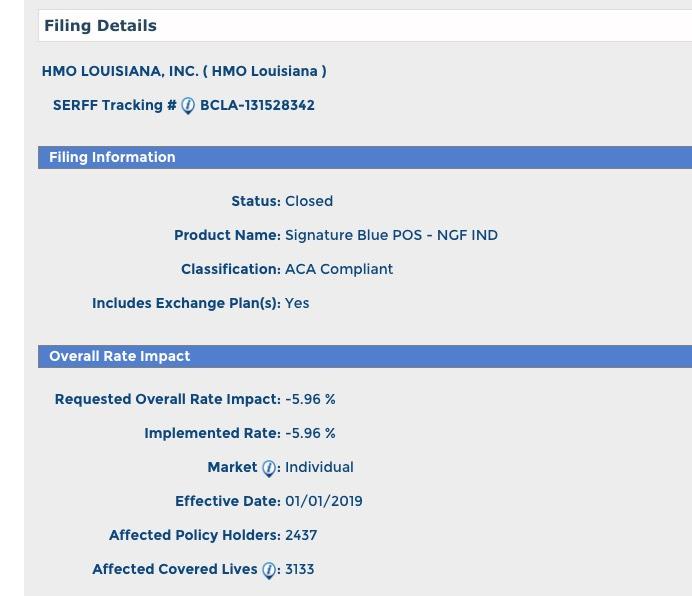Click the Closed status value
This screenshot has width=692, height=596.
[x=309, y=201]
